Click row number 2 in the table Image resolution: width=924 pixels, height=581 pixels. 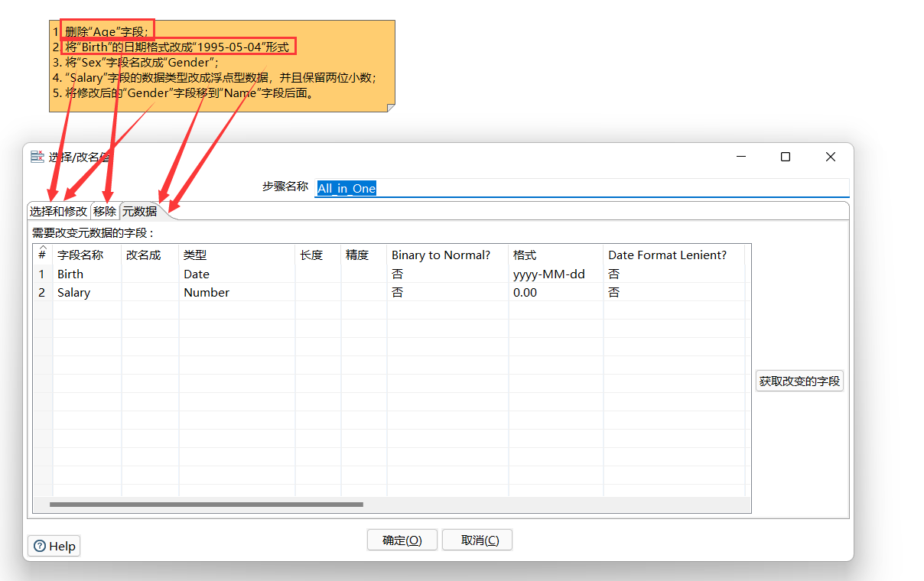(42, 292)
